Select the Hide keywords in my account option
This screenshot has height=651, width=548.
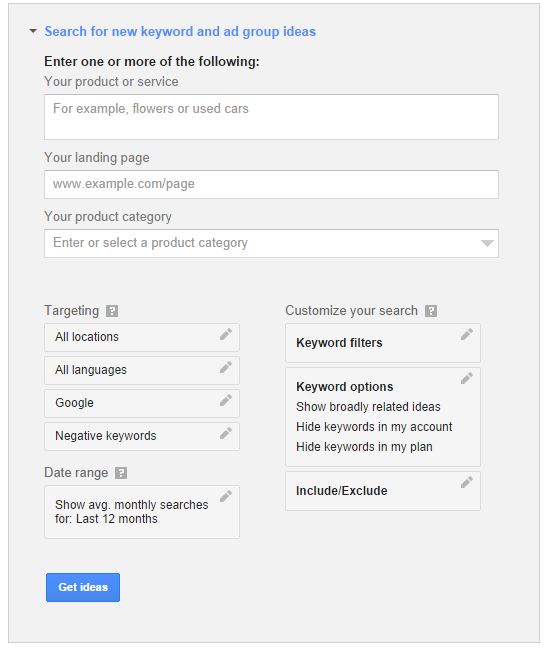(x=374, y=427)
